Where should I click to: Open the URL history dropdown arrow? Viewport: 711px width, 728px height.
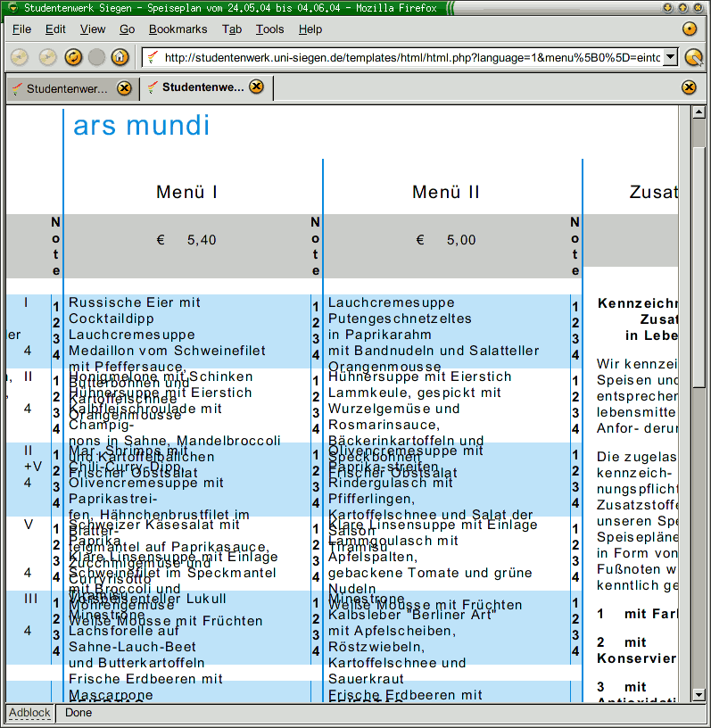(670, 57)
